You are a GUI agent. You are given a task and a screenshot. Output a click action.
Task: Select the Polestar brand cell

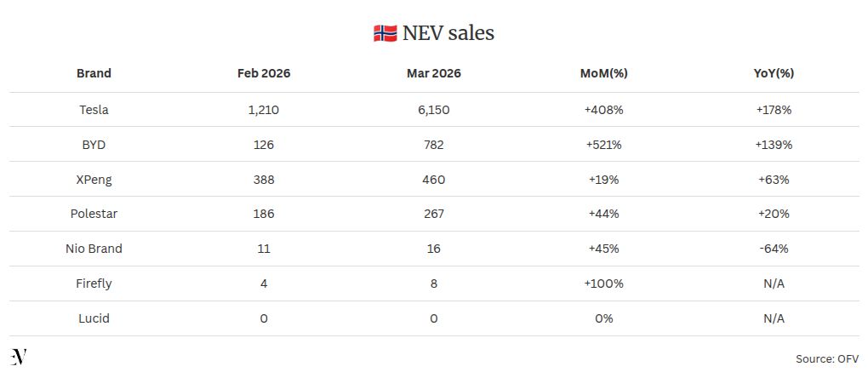coord(94,215)
